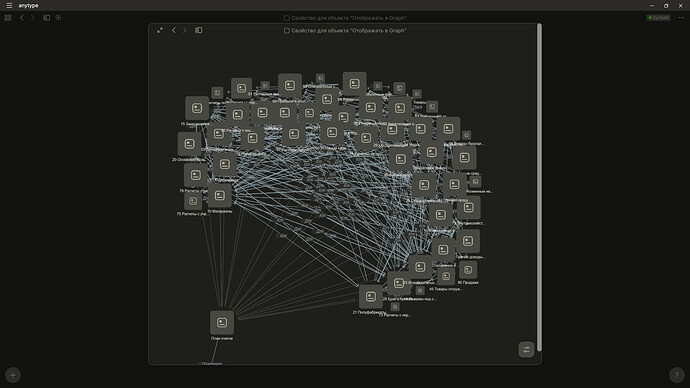Toggle checkbox in popup title "Отображать в Graph"
This screenshot has height=388, width=690.
click(287, 31)
